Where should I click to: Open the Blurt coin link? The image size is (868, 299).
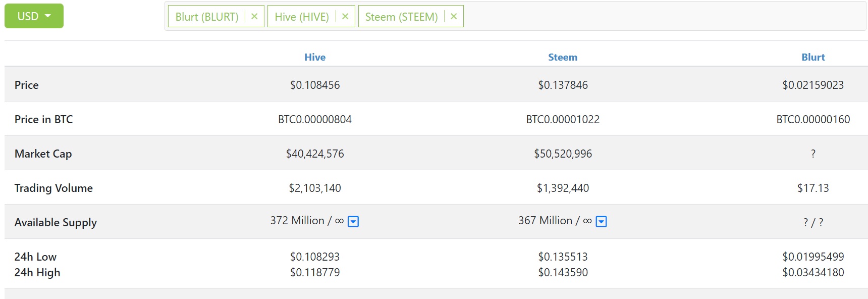tap(813, 57)
